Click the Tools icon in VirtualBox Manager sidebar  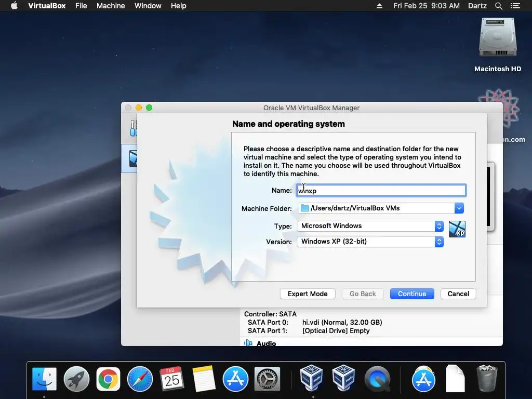[x=133, y=128]
